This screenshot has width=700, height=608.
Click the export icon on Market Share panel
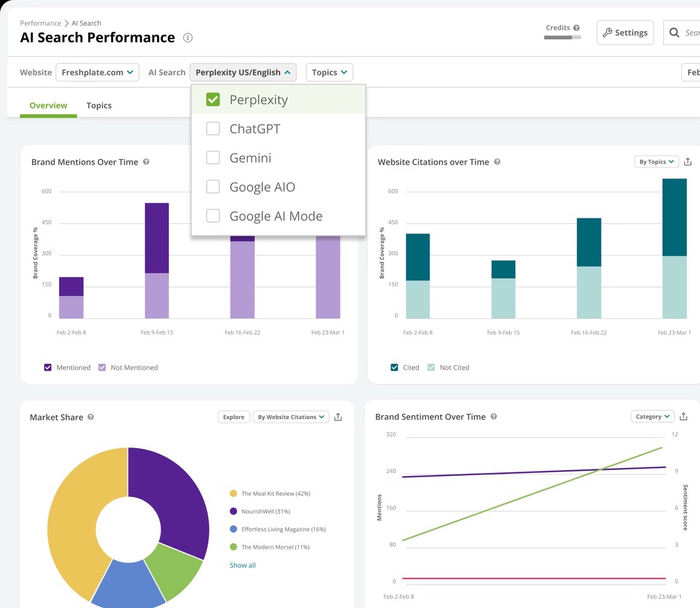[x=338, y=416]
